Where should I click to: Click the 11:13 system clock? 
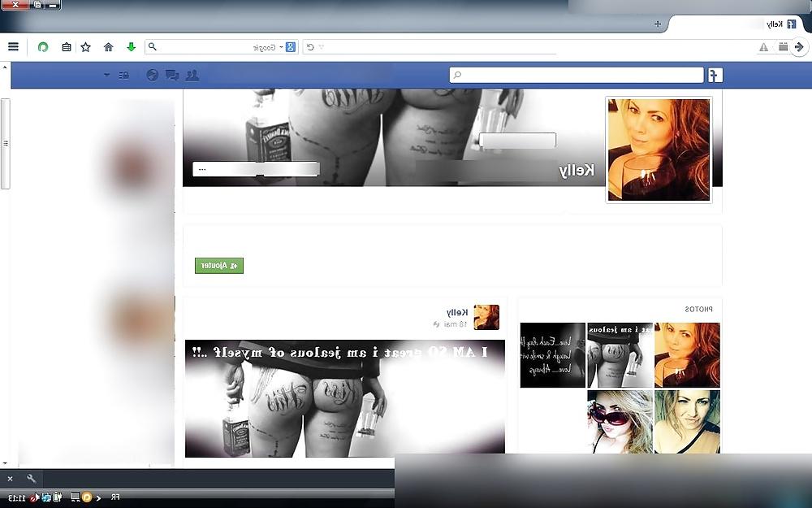[16, 497]
